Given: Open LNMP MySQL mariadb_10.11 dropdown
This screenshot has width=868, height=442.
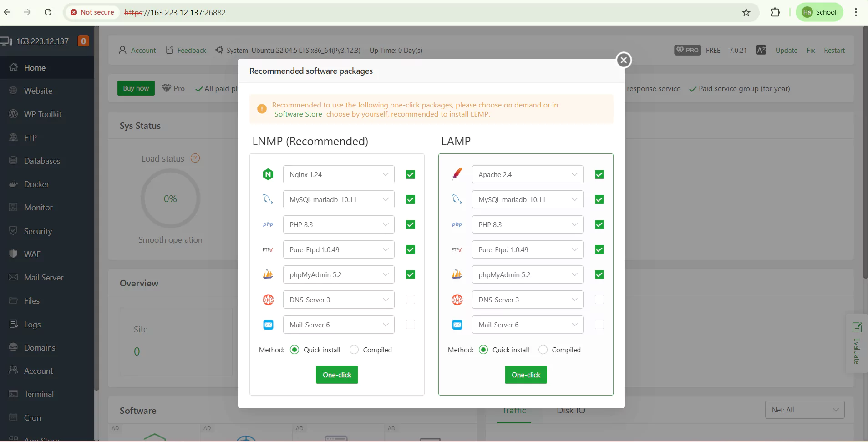Looking at the screenshot, I should tap(339, 199).
